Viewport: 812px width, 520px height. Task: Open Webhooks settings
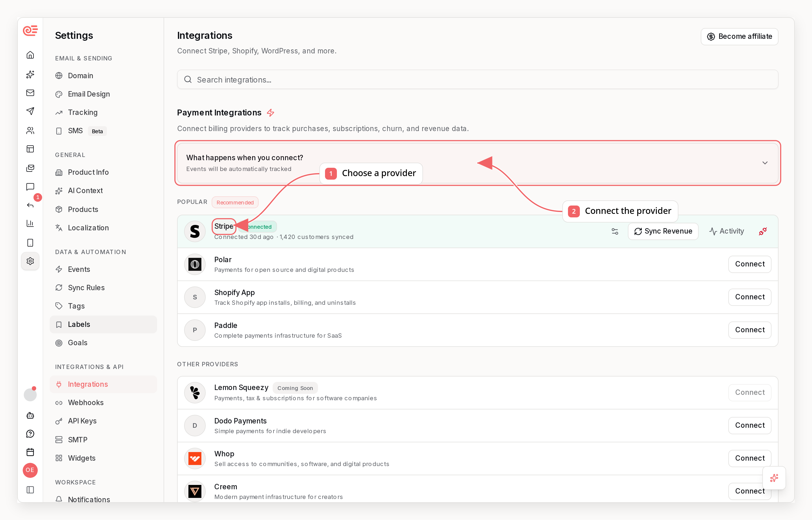(x=103, y=403)
